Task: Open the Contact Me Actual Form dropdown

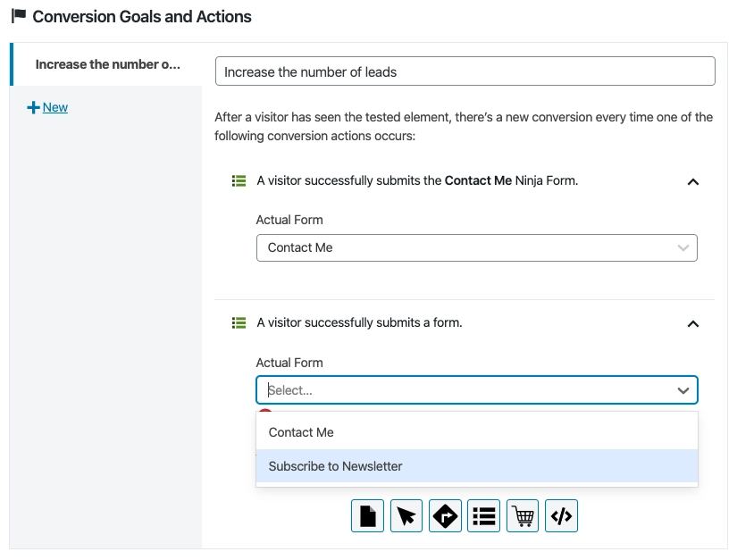Action: tap(477, 247)
